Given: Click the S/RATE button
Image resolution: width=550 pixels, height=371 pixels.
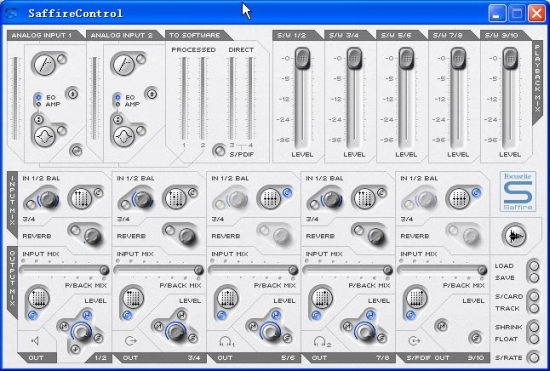Looking at the screenshot, I should point(534,357).
